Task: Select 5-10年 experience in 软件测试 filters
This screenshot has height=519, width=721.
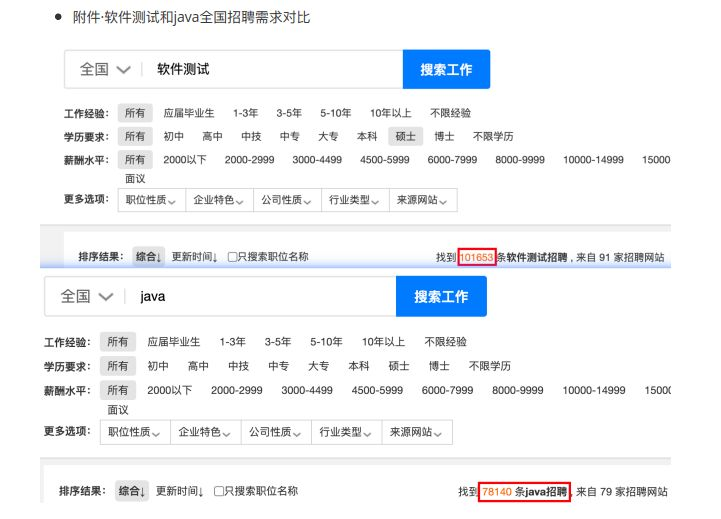Action: click(336, 113)
